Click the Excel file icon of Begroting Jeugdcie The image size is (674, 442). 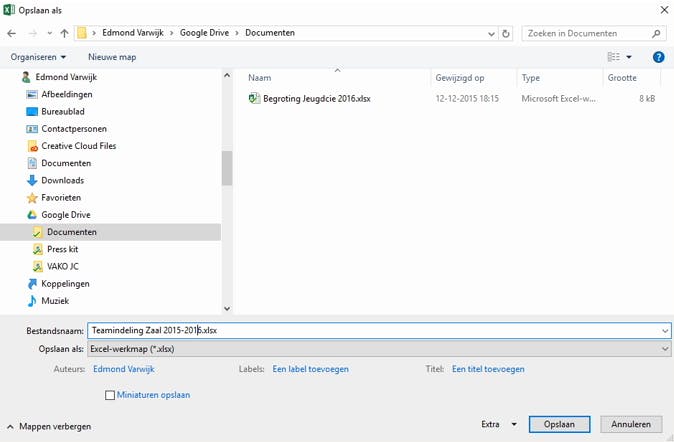tap(254, 98)
